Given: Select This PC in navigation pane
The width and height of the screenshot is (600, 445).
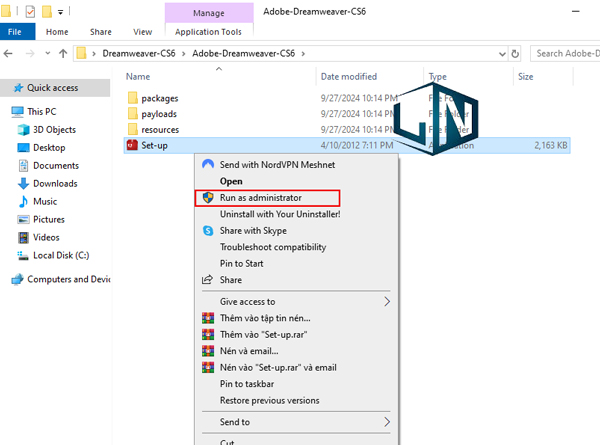Looking at the screenshot, I should coord(41,111).
